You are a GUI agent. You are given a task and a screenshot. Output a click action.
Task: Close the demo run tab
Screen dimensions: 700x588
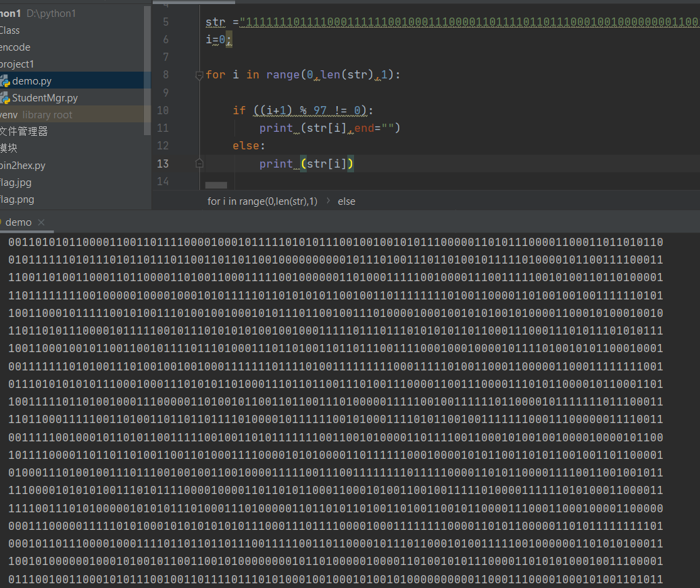(41, 222)
